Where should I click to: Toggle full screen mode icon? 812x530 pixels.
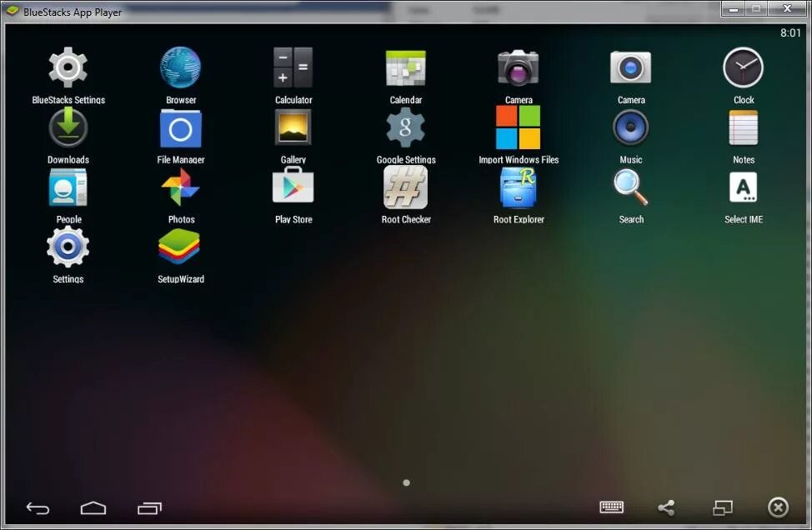click(723, 507)
